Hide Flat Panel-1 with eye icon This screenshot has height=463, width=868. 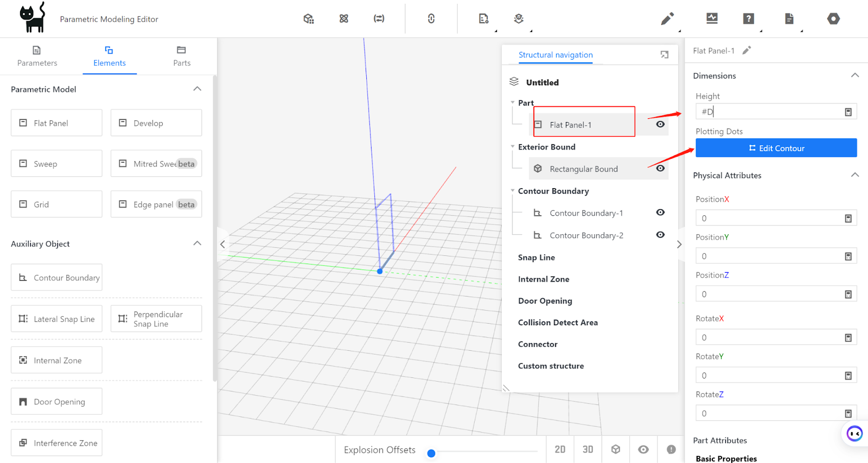coord(660,124)
